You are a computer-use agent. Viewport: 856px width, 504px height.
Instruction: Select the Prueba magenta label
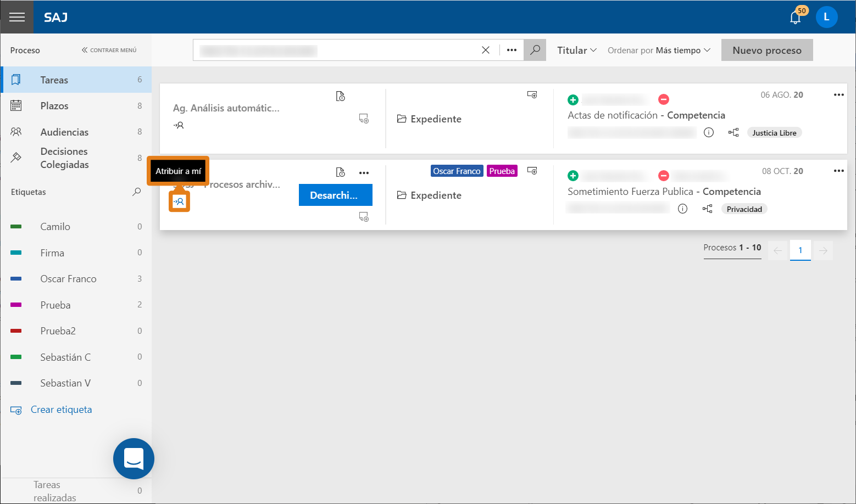pyautogui.click(x=76, y=305)
